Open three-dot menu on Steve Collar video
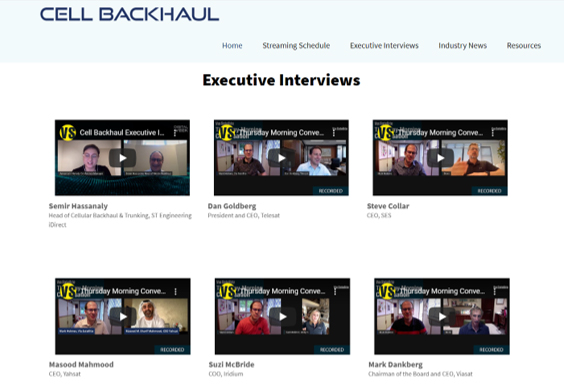Image resolution: width=564 pixels, height=390 pixels. point(493,133)
